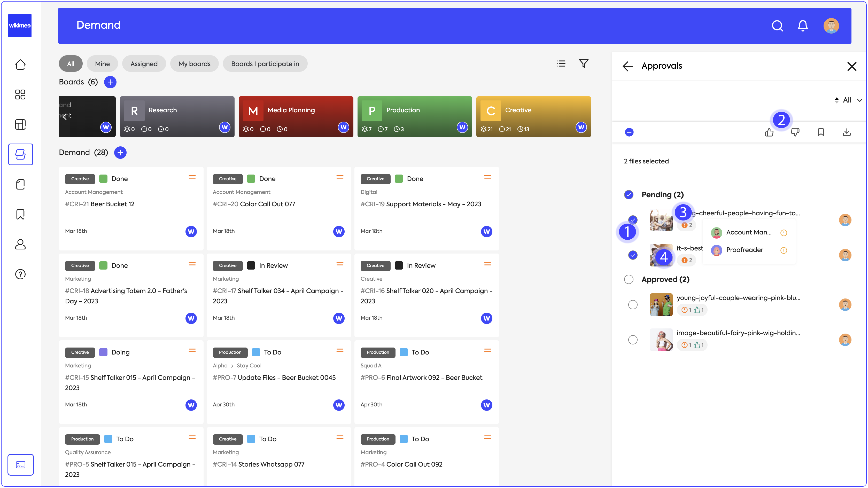The width and height of the screenshot is (868, 488).
Task: Select the young-joyful-couple file checkbox
Action: pos(633,305)
